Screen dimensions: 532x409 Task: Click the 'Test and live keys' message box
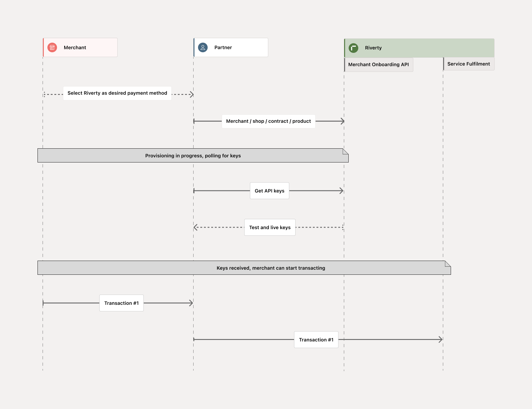[270, 227]
